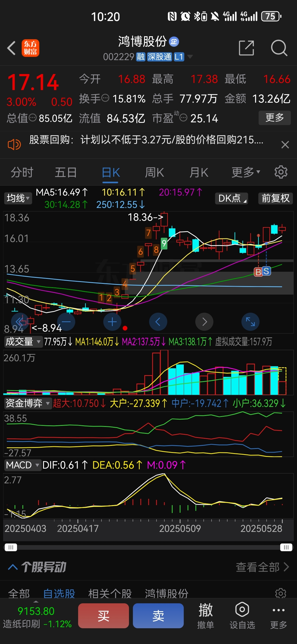Select the 相关个股 filter tab
This screenshot has width=297, height=644.
(x=110, y=593)
